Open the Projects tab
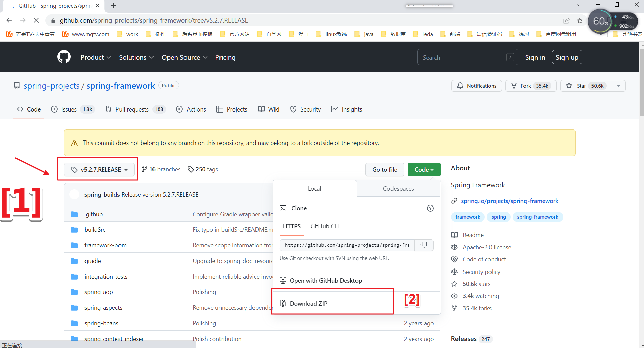Viewport: 644px width, 348px height. point(232,109)
